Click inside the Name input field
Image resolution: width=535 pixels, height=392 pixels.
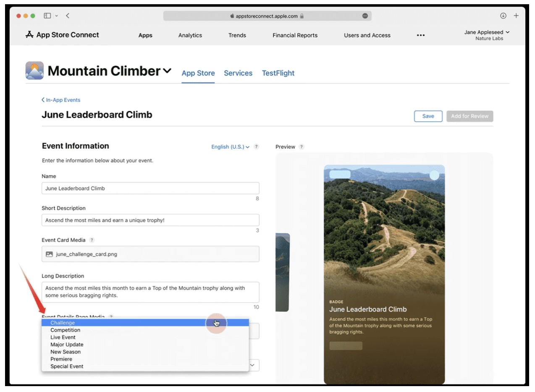click(150, 188)
